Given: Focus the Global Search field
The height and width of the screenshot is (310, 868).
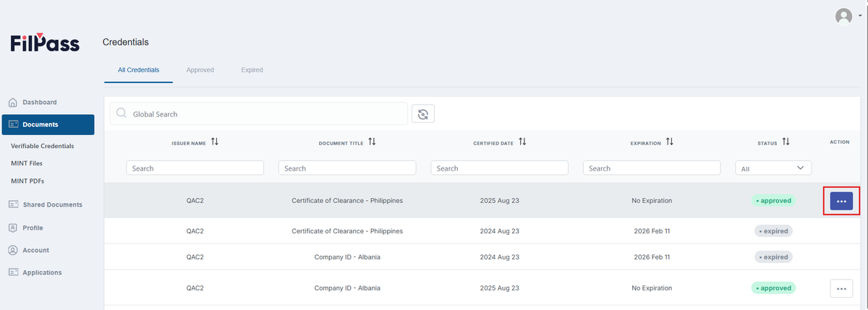Looking at the screenshot, I should [259, 113].
